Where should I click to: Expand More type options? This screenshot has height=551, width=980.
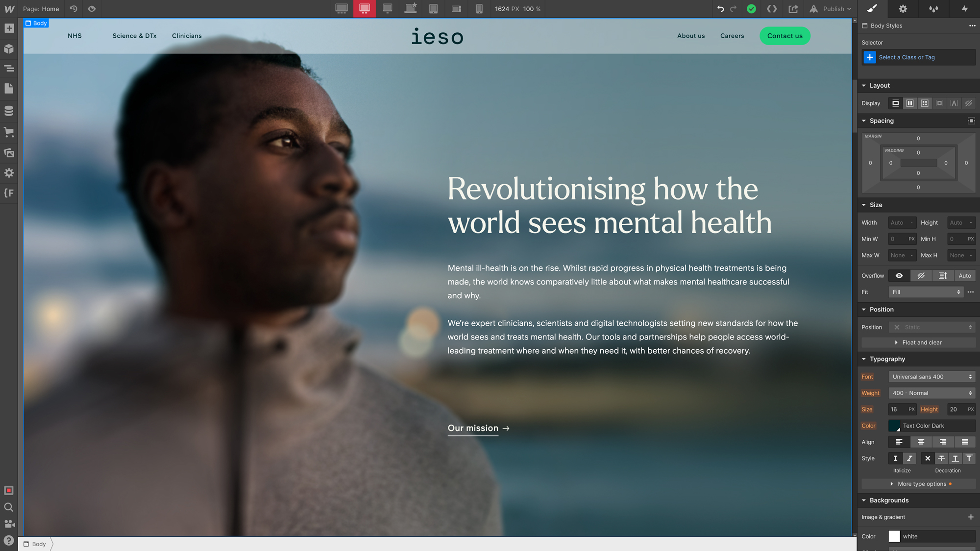point(919,484)
